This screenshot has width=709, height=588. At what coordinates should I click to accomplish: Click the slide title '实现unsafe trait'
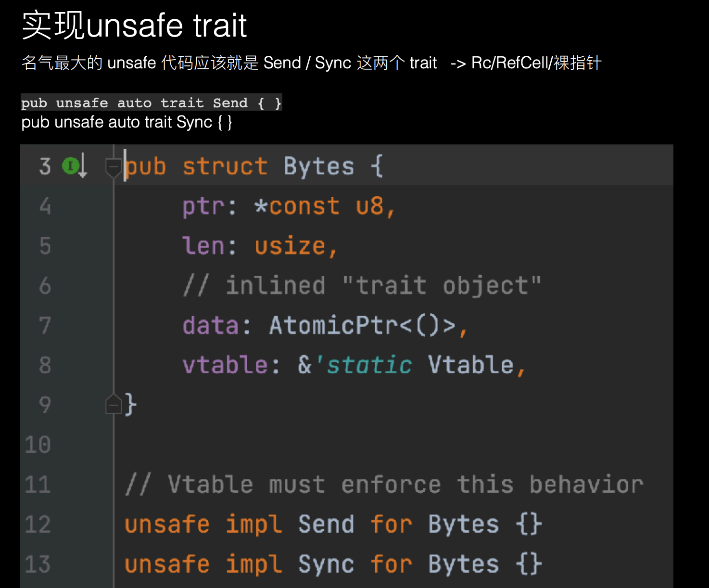pyautogui.click(x=134, y=26)
